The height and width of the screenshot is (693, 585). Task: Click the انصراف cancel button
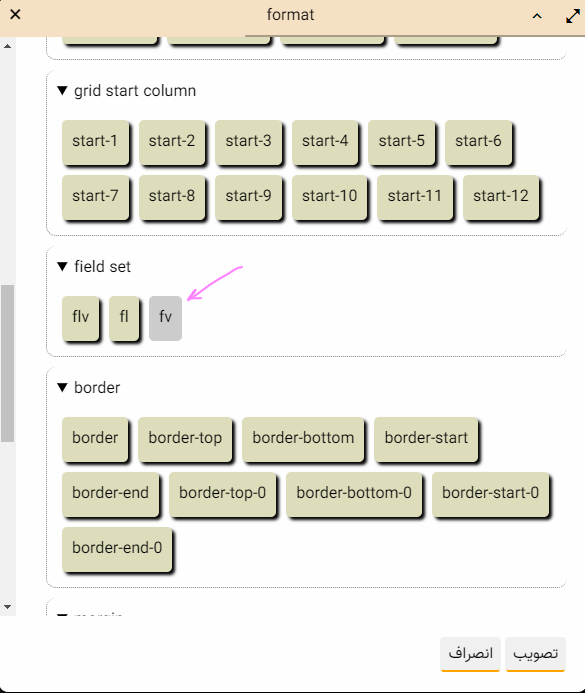(x=470, y=654)
